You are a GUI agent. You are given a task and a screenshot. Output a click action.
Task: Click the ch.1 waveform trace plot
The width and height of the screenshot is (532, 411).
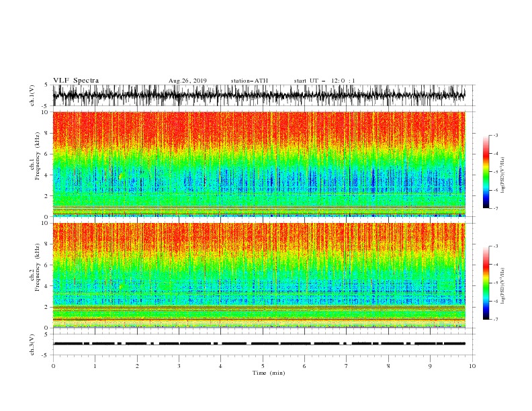259,95
